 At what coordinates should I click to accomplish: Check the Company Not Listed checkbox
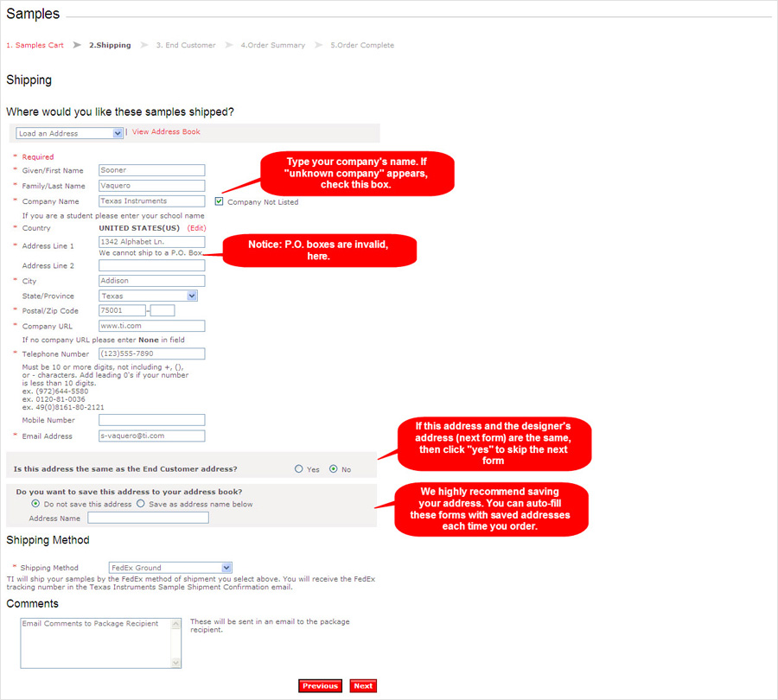click(x=220, y=202)
